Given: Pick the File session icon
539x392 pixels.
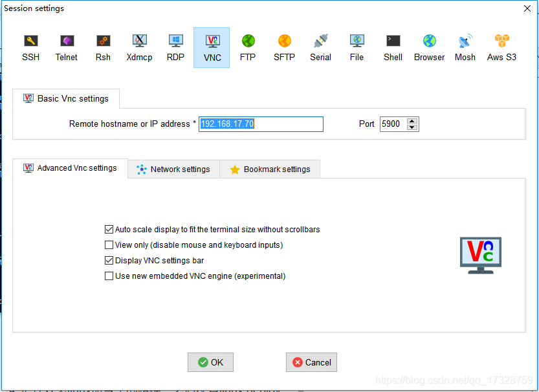Looking at the screenshot, I should tap(357, 47).
